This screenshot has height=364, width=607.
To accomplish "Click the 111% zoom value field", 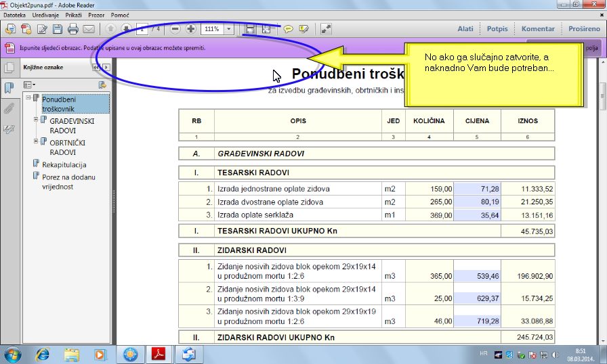I will pos(212,29).
